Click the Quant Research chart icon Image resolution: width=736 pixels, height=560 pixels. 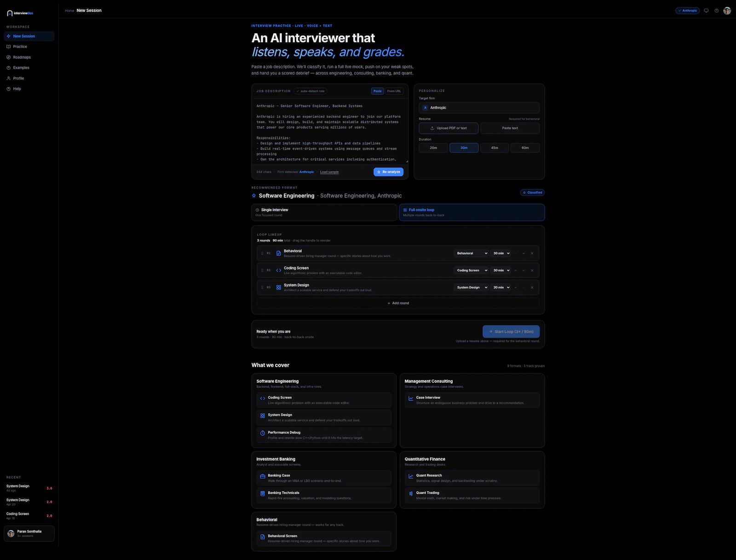click(411, 476)
